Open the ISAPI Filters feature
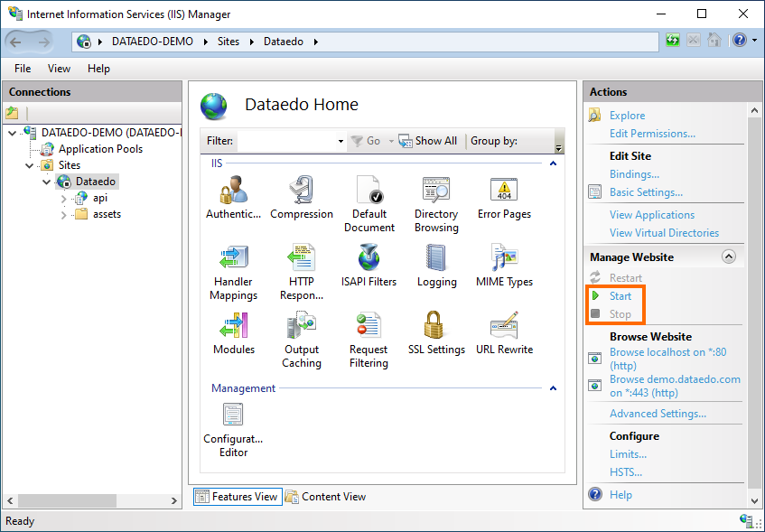 click(369, 258)
